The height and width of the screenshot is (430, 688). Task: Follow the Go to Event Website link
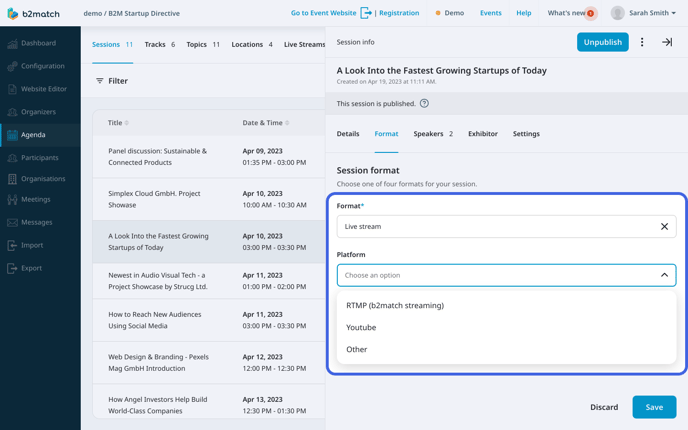pos(323,13)
